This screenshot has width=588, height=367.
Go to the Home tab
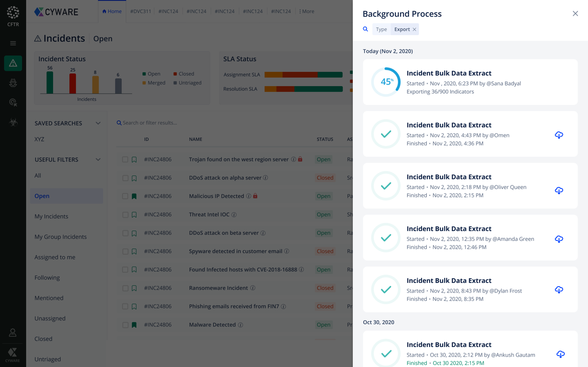(x=112, y=11)
